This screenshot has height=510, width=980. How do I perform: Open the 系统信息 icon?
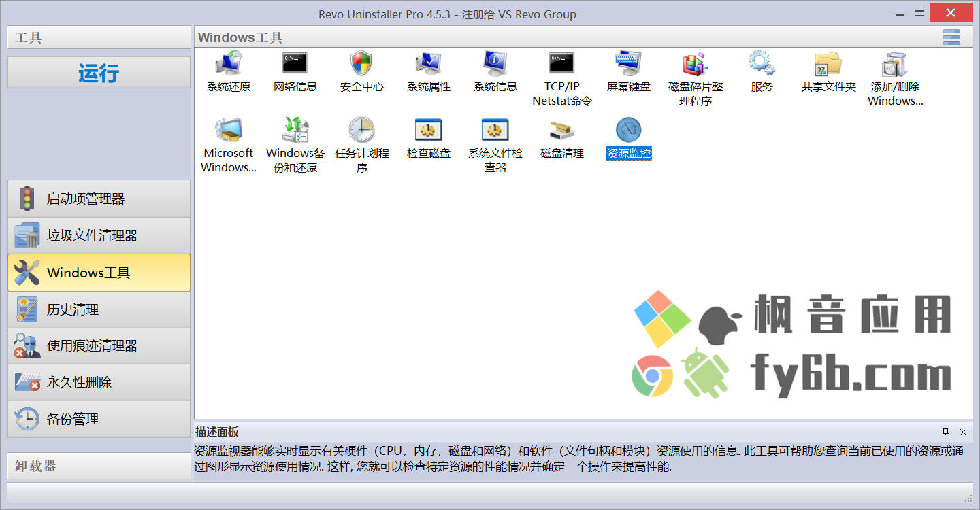(495, 64)
